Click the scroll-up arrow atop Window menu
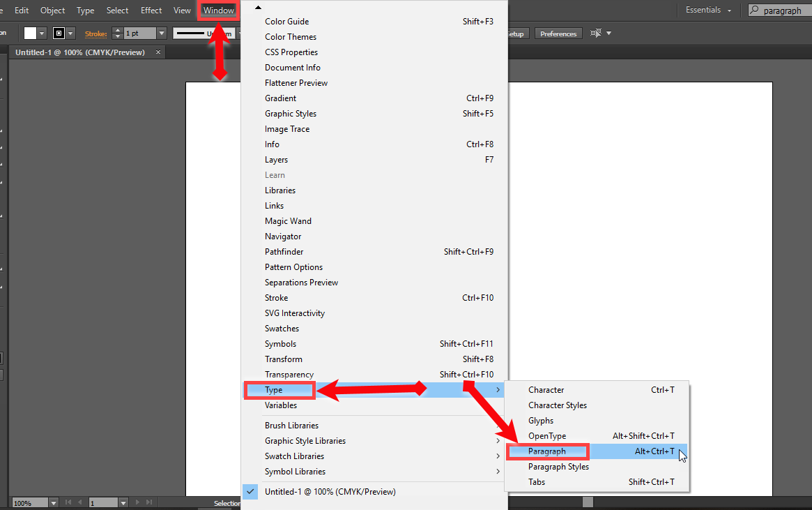812x510 pixels. (x=259, y=7)
